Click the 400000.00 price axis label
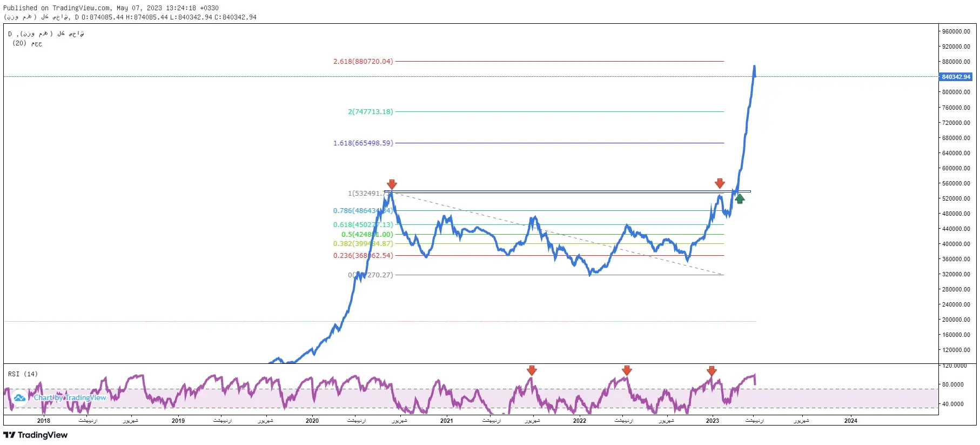The image size is (980, 445). 956,244
